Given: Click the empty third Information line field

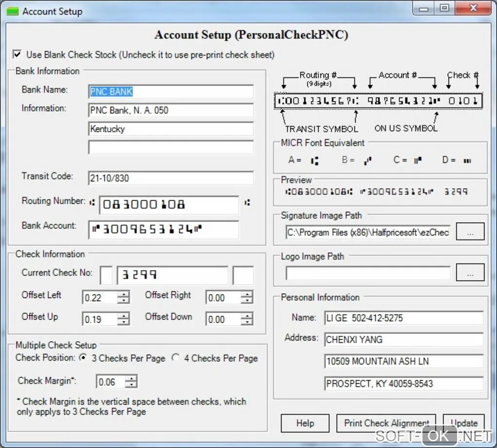Looking at the screenshot, I should (x=171, y=147).
